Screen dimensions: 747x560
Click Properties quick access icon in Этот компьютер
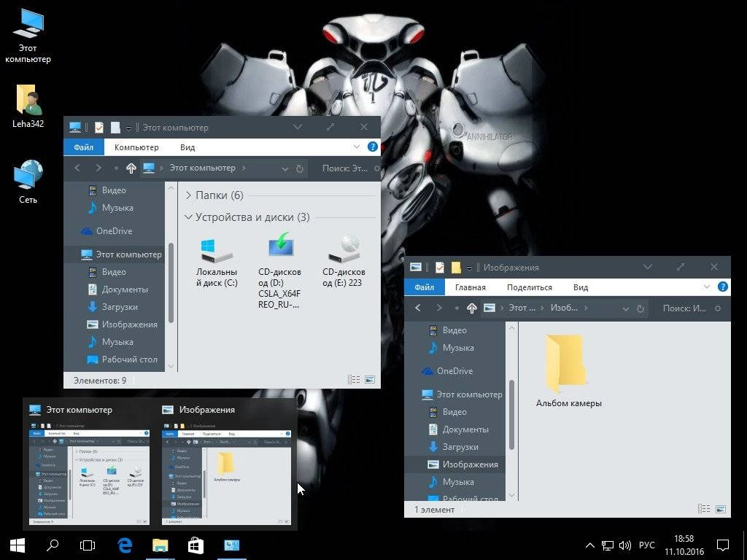click(x=98, y=127)
